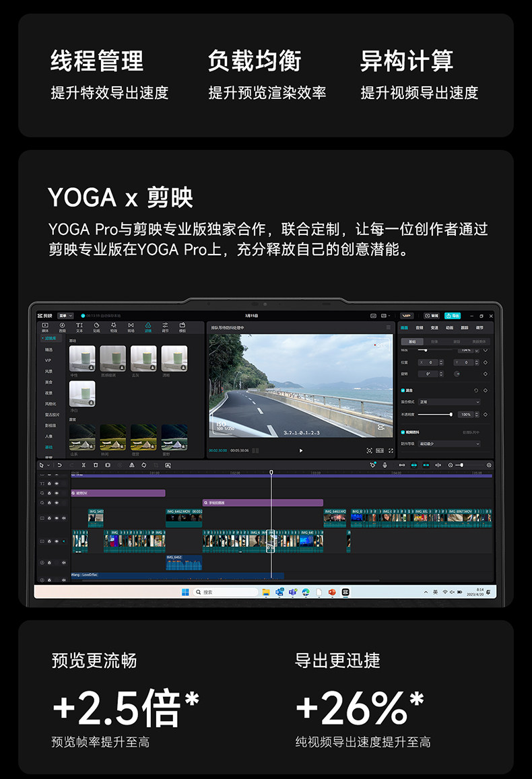Viewport: 532px width, 779px height.
Task: Mute the Wang-LoveD audio track
Action: [63, 579]
